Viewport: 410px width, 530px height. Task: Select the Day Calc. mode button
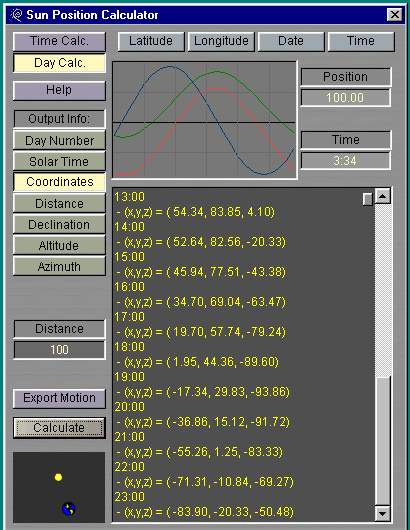(x=59, y=63)
